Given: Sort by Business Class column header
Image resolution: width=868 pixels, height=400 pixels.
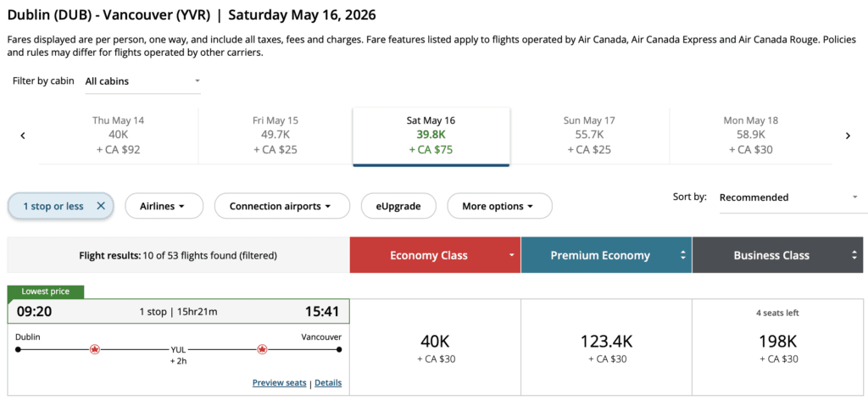Looking at the screenshot, I should click(x=776, y=255).
